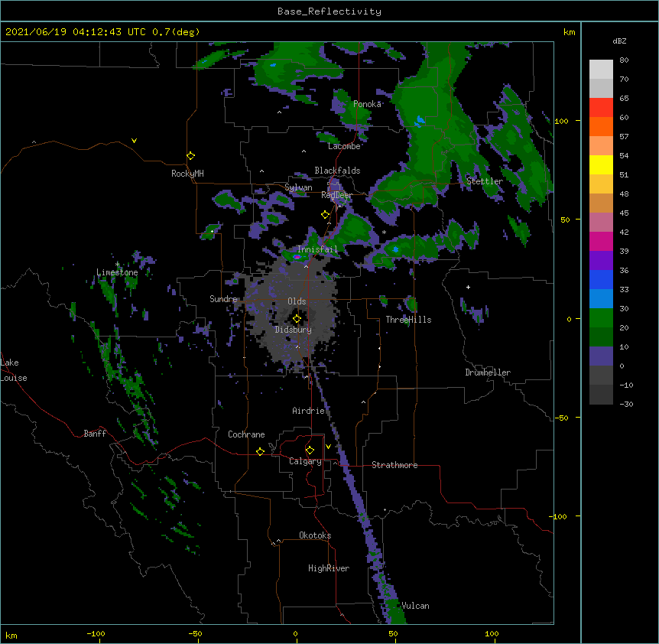
Task: Click the Airdrie label
Action: (x=309, y=411)
